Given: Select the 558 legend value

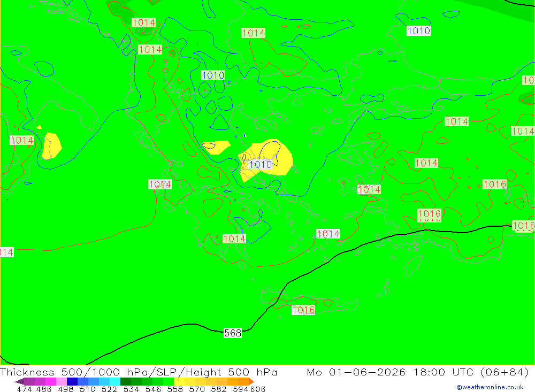Looking at the screenshot, I should 175,389.
